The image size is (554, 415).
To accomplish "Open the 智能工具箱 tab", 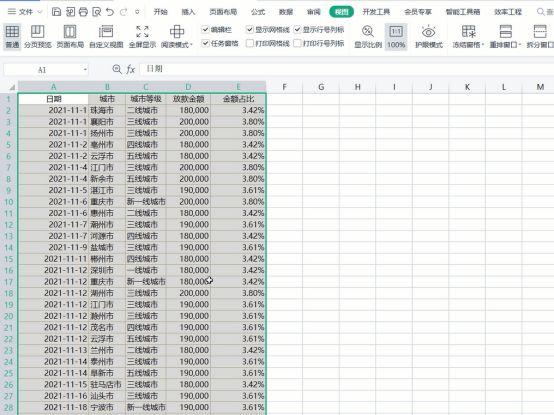I will [463, 12].
